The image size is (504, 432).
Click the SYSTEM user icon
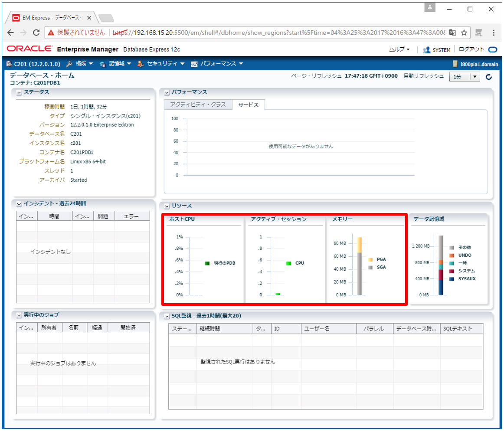point(426,50)
